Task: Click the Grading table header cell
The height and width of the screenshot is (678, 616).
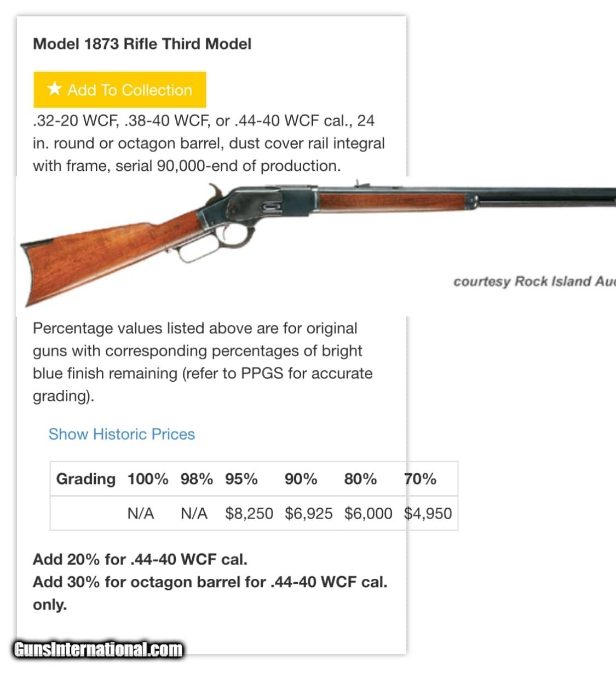Action: coord(85,479)
